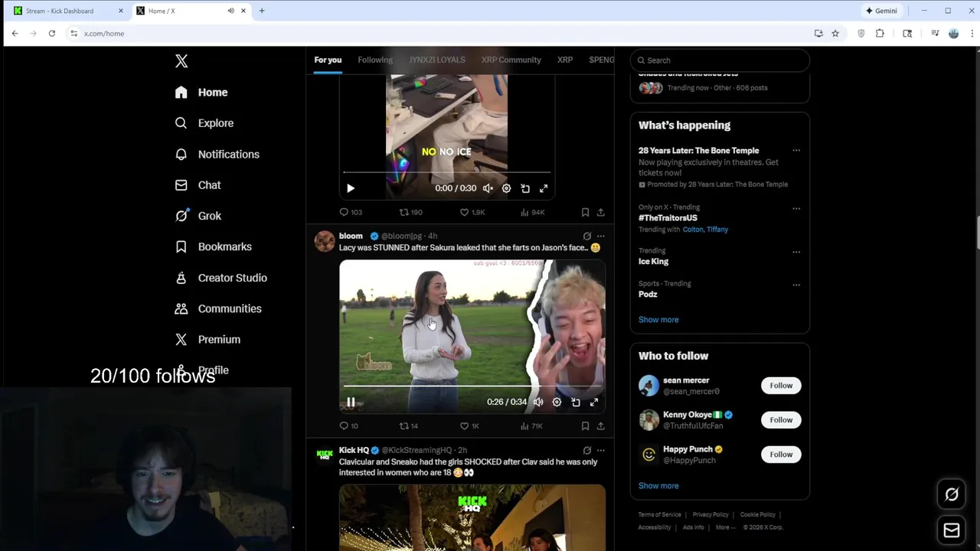Open Premium in the sidebar

207,339
